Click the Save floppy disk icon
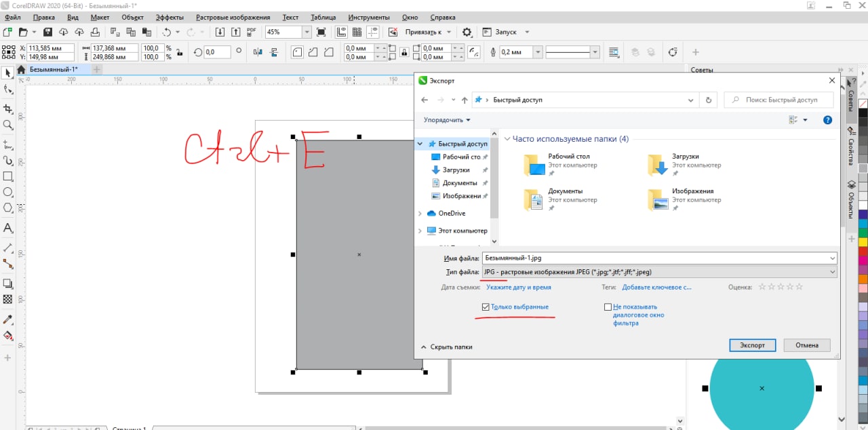This screenshot has width=868, height=430. (47, 32)
